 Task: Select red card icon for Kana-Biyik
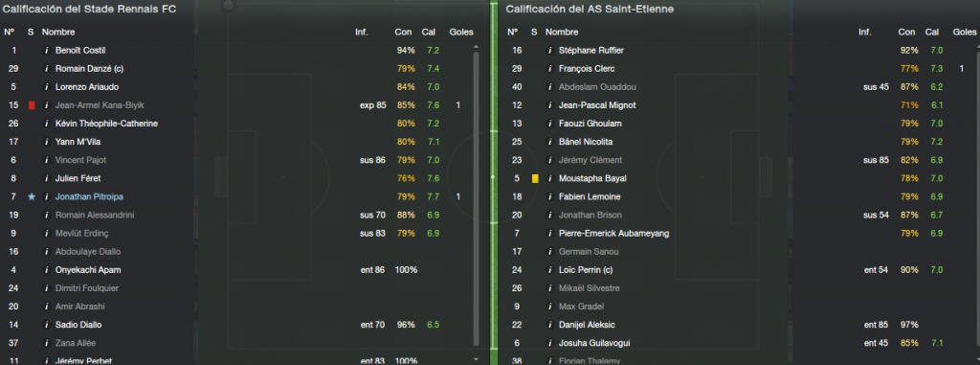32,105
